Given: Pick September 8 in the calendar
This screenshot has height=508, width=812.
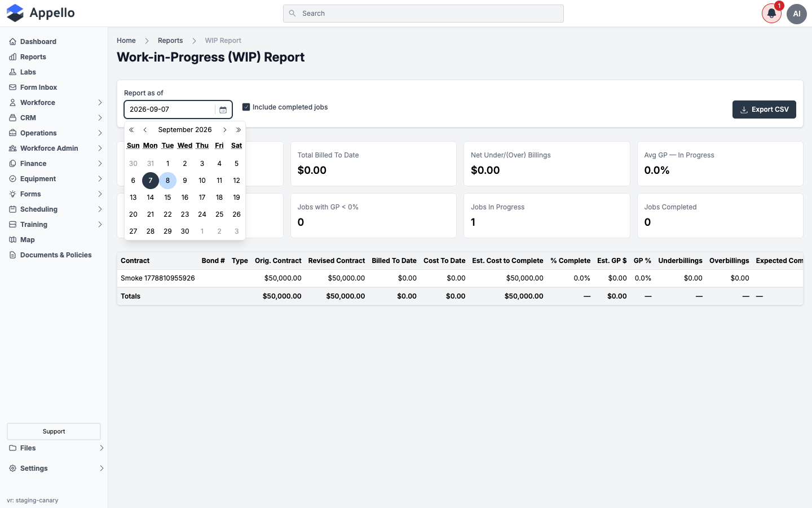Looking at the screenshot, I should click(167, 181).
